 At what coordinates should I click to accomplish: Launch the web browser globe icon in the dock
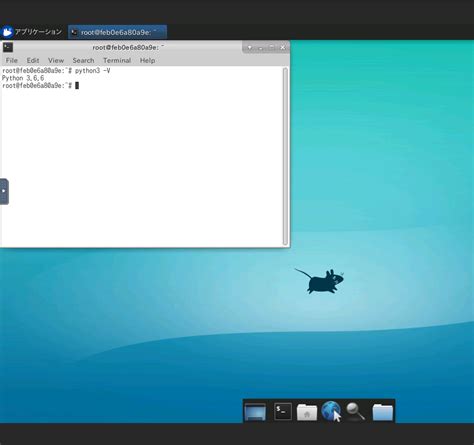tap(331, 411)
